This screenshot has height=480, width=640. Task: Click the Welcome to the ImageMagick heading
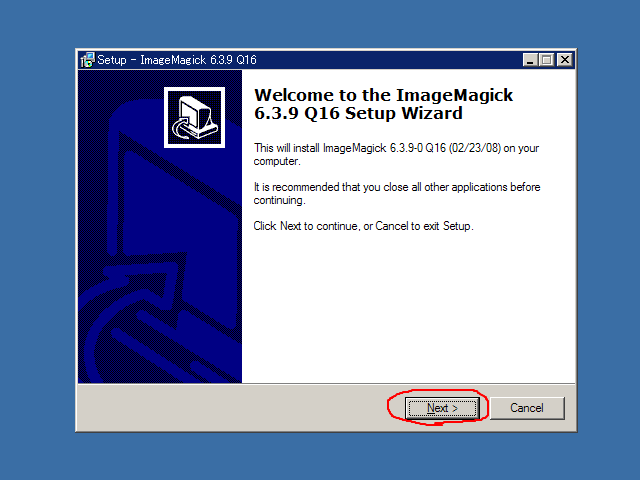(383, 95)
